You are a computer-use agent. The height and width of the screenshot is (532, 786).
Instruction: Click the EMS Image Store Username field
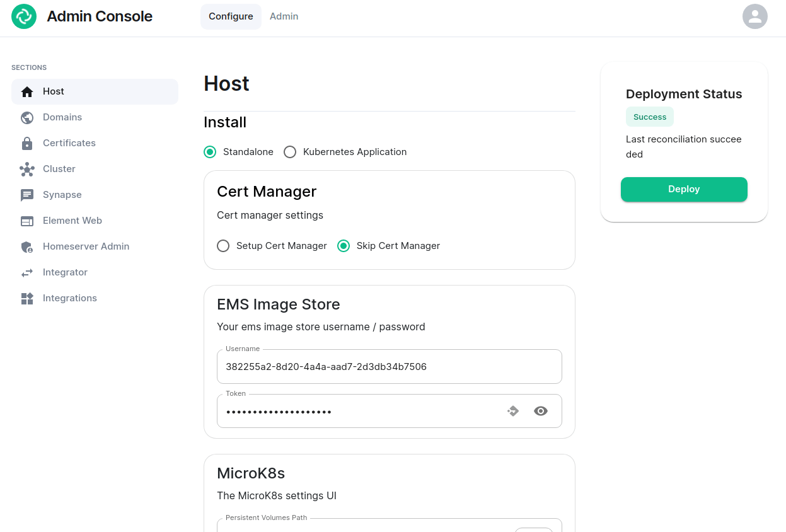[389, 367]
